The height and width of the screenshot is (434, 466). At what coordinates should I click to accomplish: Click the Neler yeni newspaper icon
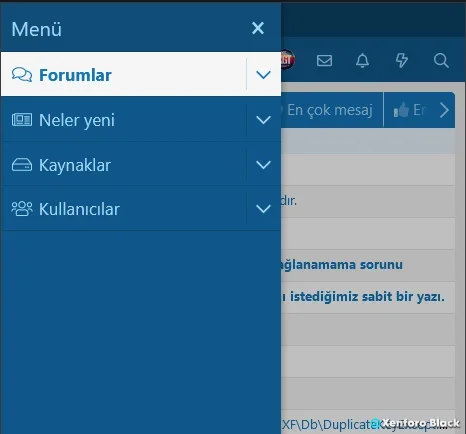pyautogui.click(x=22, y=119)
